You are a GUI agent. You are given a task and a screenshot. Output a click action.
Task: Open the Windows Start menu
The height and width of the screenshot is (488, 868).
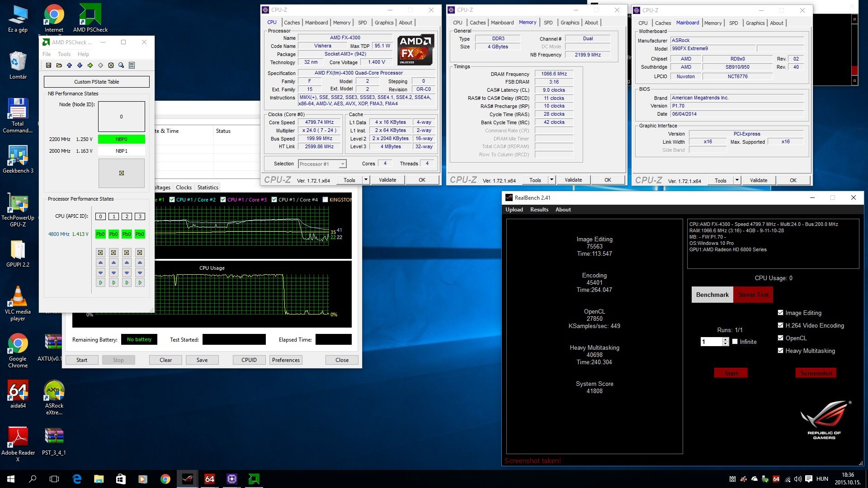click(x=11, y=479)
